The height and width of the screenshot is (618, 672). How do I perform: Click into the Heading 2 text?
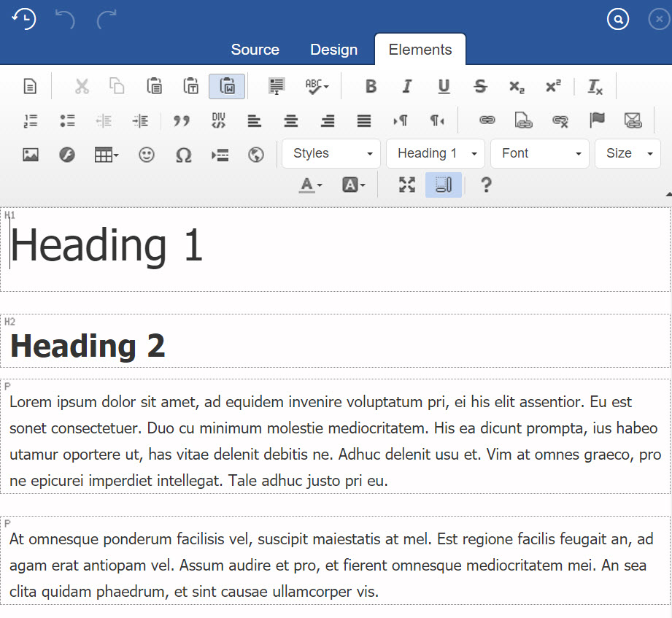click(88, 346)
